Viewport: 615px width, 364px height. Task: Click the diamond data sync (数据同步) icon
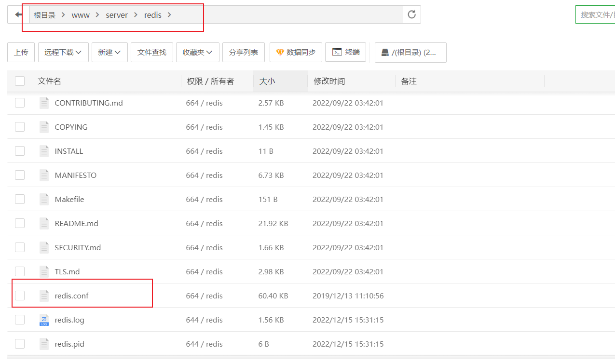[x=280, y=53]
